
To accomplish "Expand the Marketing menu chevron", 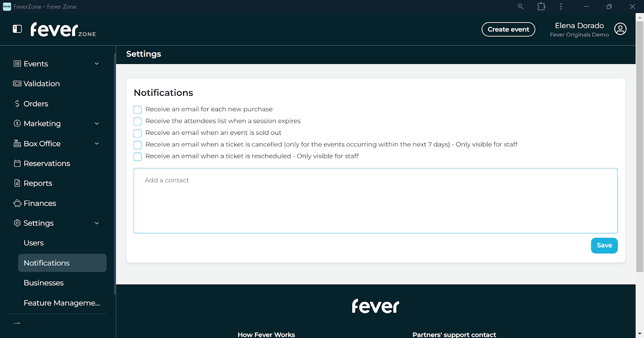I will [97, 124].
